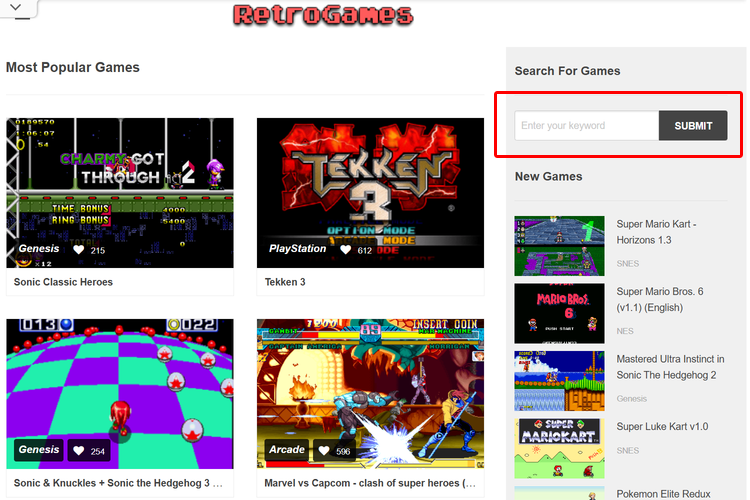Open the Tekken 3 cover thumbnail
Screen dimensions: 750x500
pos(370,193)
